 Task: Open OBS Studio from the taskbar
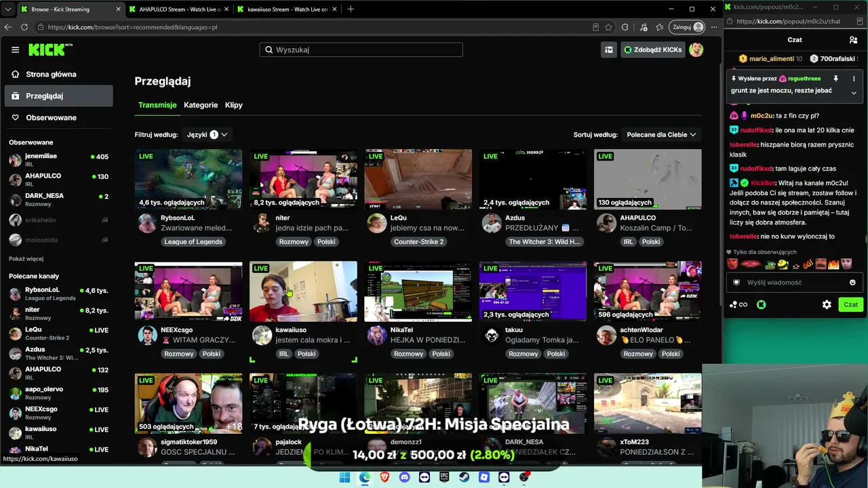click(x=524, y=477)
